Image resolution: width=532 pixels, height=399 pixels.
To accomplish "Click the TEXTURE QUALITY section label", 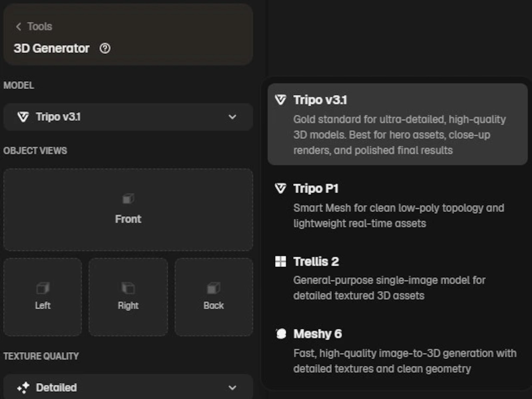I will tap(41, 356).
